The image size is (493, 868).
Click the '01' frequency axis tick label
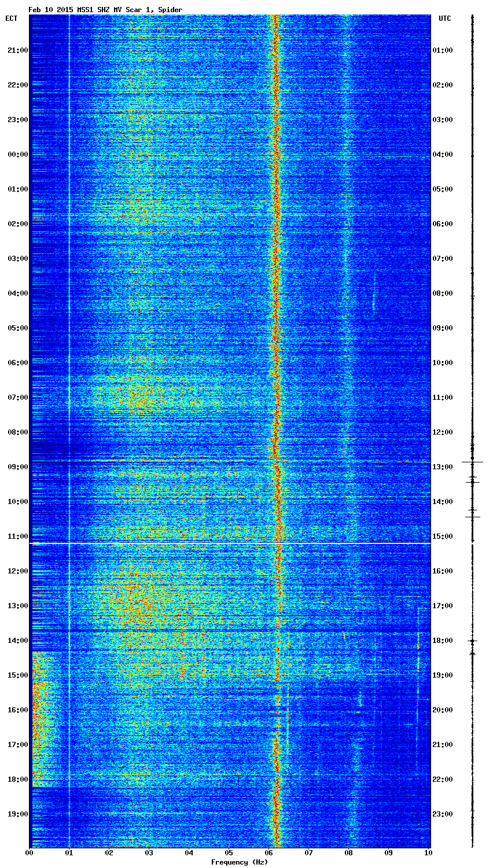[69, 853]
